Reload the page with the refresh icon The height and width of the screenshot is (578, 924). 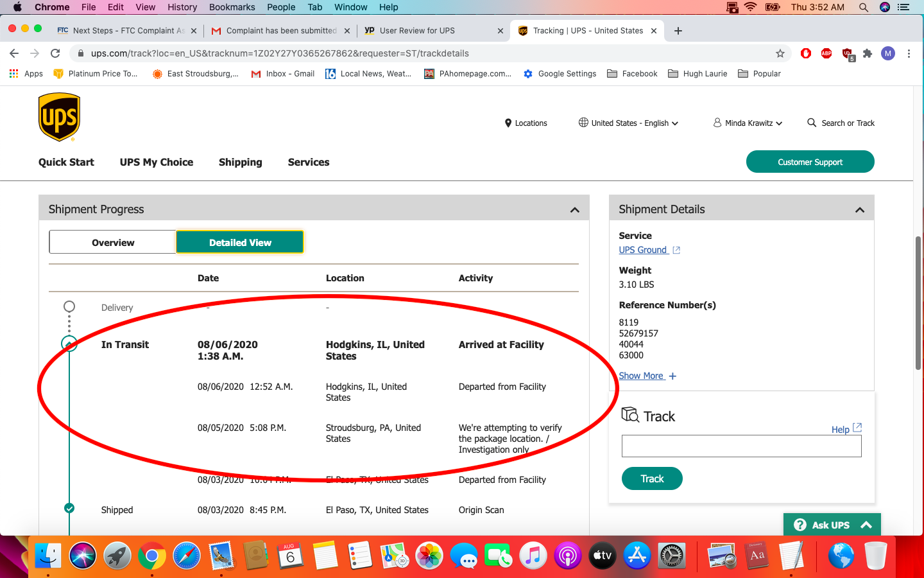tap(55, 53)
